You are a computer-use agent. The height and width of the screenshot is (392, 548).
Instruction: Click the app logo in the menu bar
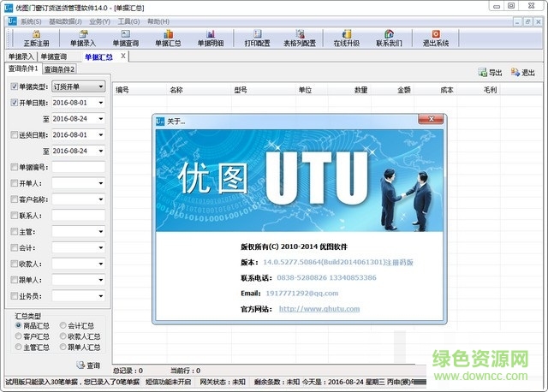[x=12, y=21]
